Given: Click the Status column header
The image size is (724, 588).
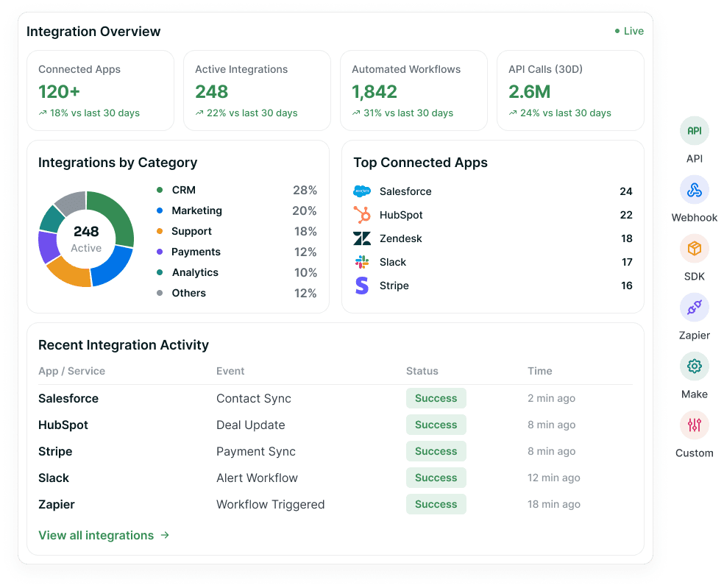Looking at the screenshot, I should (x=422, y=371).
